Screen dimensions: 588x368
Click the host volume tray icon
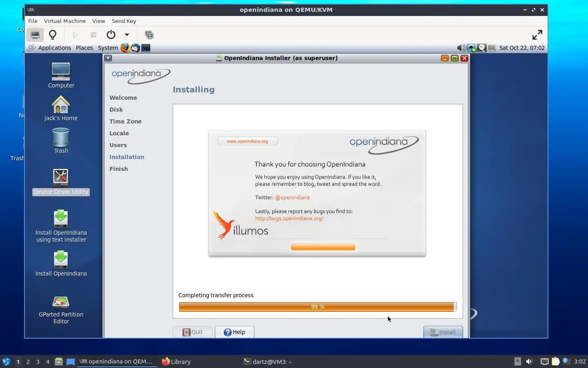pyautogui.click(x=529, y=361)
